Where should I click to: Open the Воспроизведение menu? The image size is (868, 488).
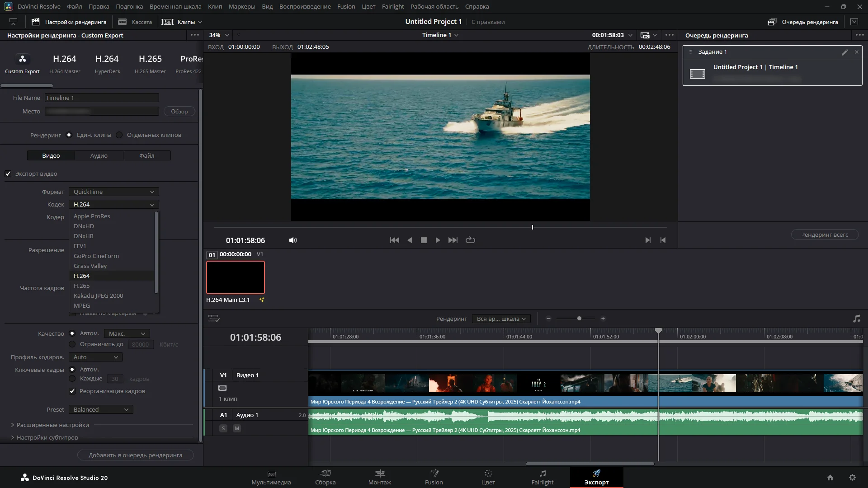(305, 6)
